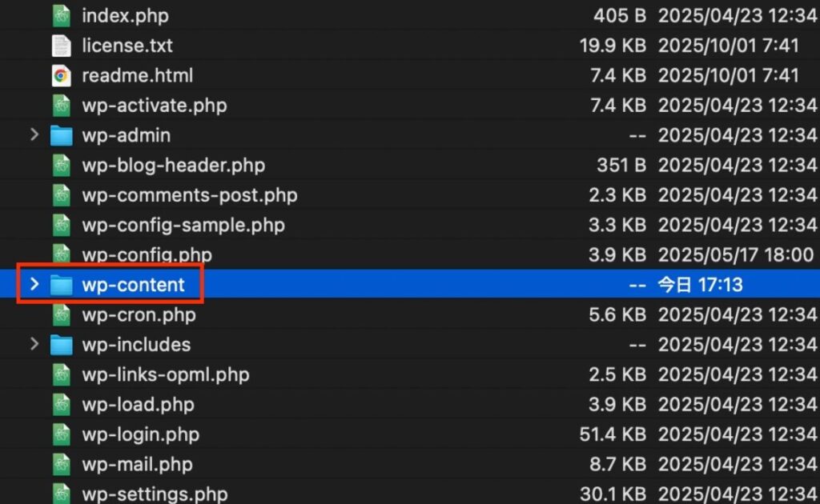Select the wp-blog-header.php file name
820x504 pixels.
tap(173, 166)
